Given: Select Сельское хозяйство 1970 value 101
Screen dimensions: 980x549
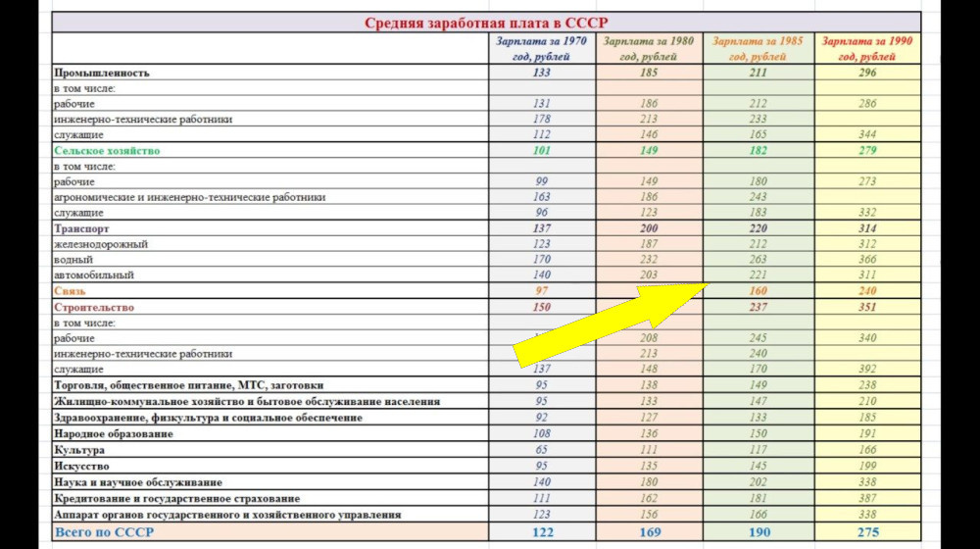Looking at the screenshot, I should pos(541,151).
